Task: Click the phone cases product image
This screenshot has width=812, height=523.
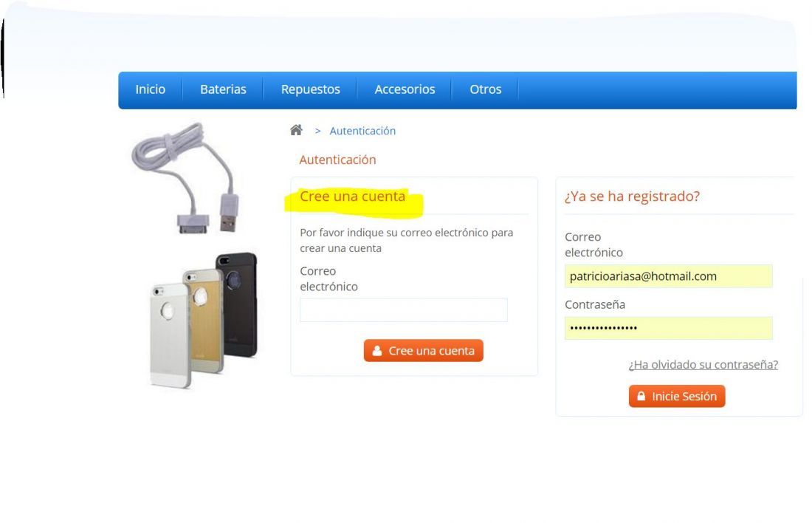Action: tap(204, 320)
